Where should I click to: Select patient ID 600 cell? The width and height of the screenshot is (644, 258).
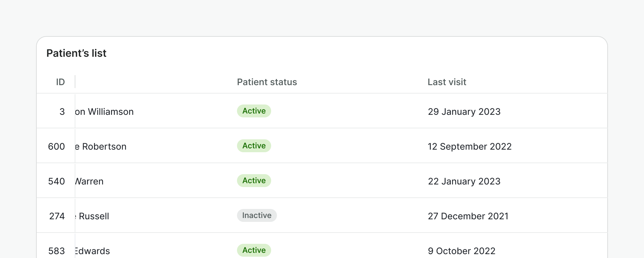click(x=56, y=146)
